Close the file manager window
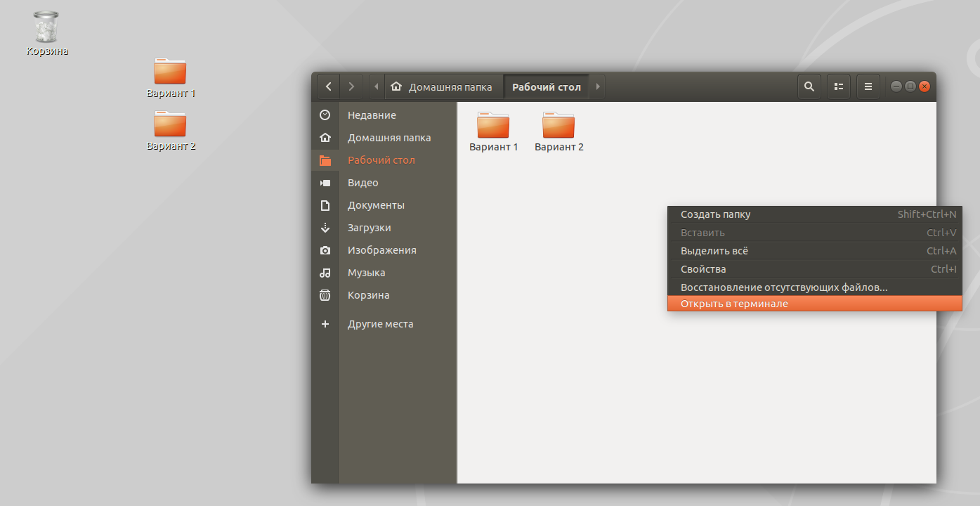Image resolution: width=980 pixels, height=506 pixels. (x=925, y=86)
